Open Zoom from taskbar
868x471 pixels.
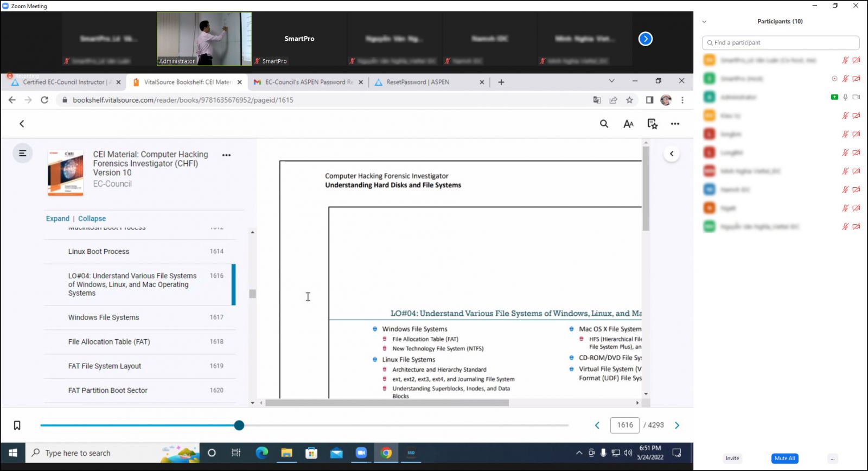[x=361, y=453]
